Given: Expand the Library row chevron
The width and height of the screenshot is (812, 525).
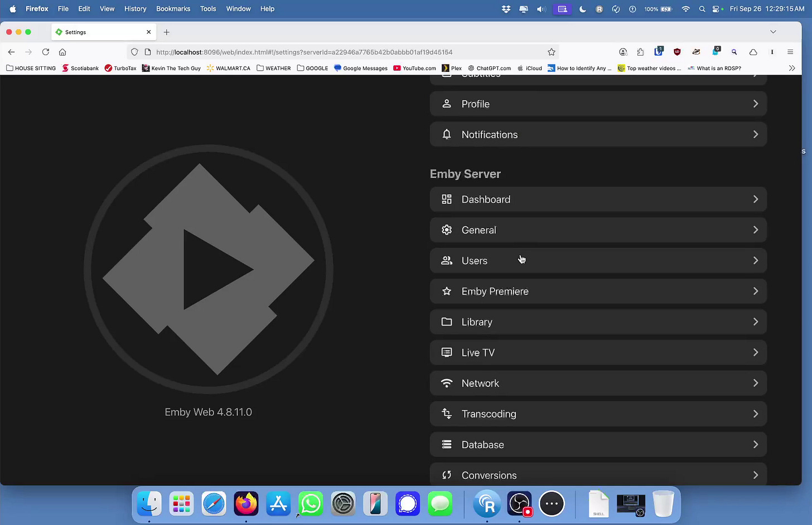Looking at the screenshot, I should 756,322.
